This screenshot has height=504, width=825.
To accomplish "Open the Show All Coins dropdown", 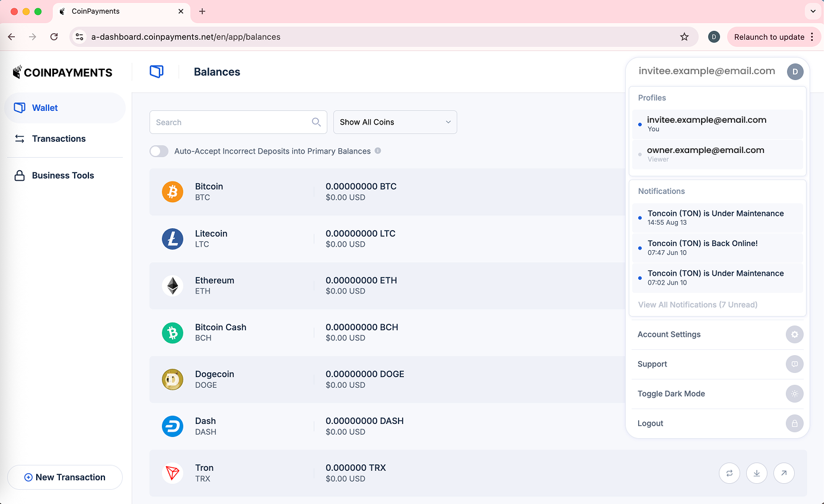I will (395, 122).
